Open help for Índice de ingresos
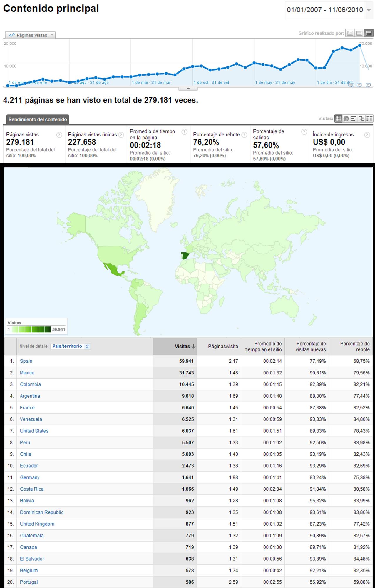This screenshot has height=588, width=375. [x=367, y=135]
